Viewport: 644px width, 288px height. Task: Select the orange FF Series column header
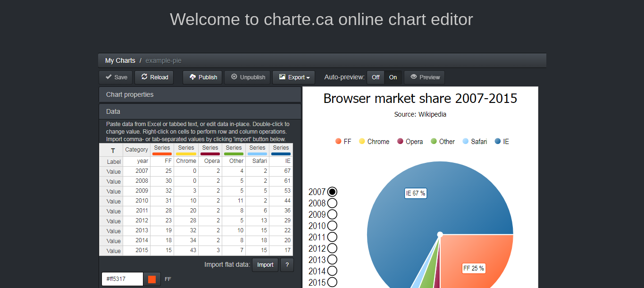162,150
